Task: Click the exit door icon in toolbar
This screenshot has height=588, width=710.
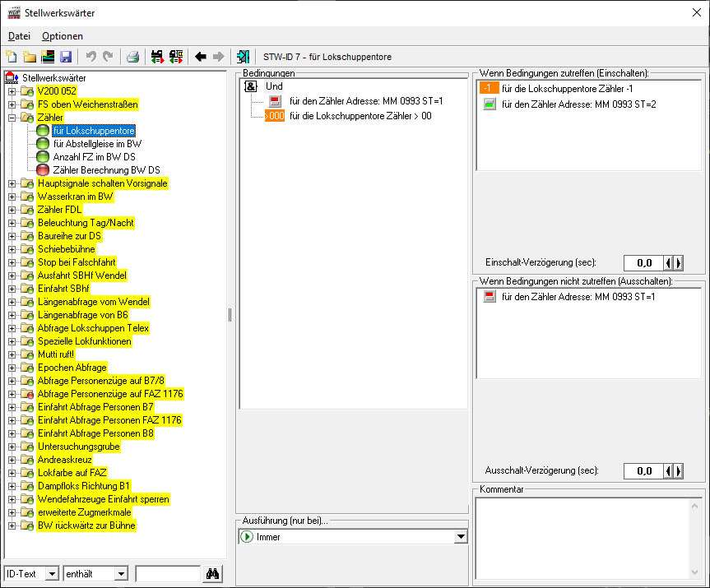Action: coord(243,57)
